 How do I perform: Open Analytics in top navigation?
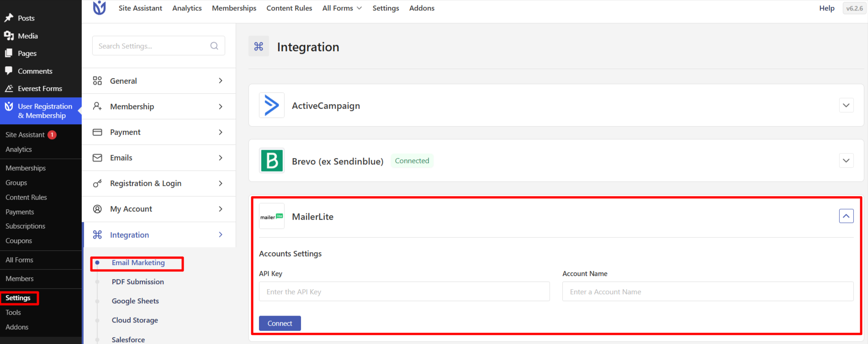pos(187,8)
